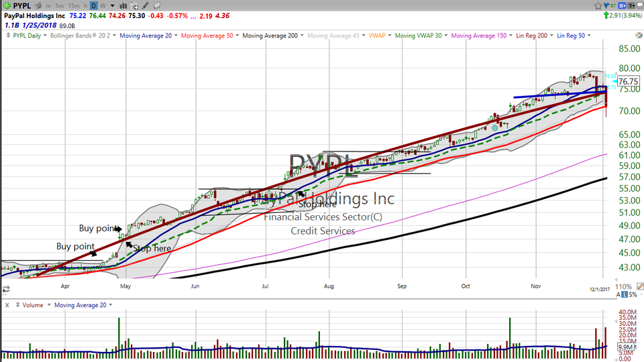Click the PYPL ticker symbol field
644x362 pixels.
pyautogui.click(x=22, y=6)
